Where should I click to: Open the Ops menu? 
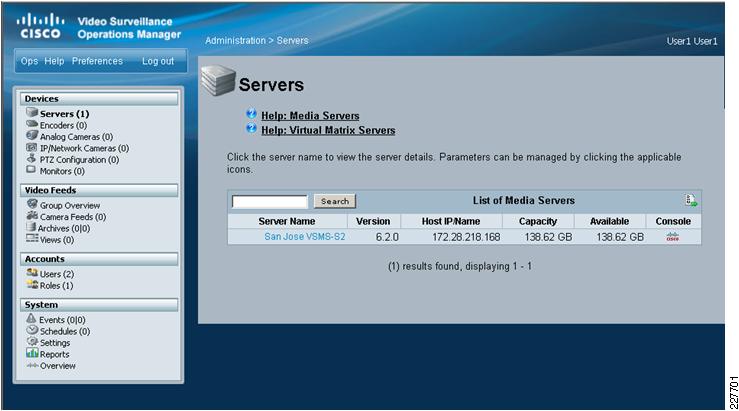pyautogui.click(x=29, y=61)
